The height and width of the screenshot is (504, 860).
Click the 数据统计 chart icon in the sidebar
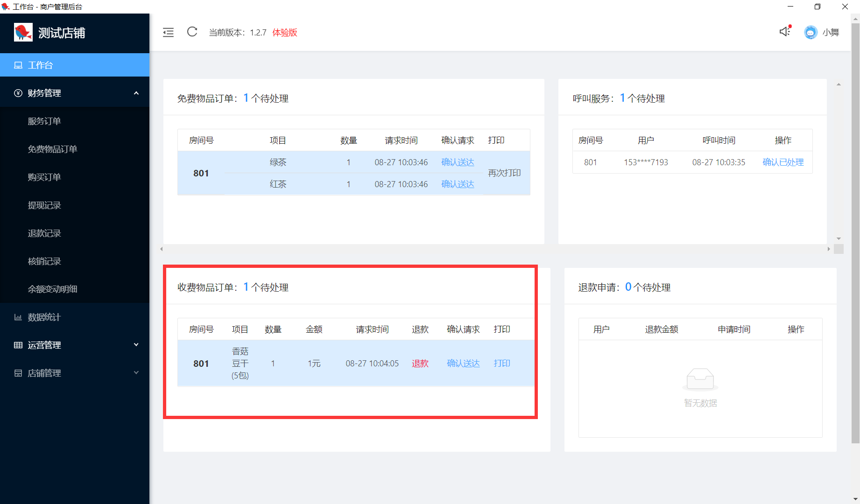18,317
